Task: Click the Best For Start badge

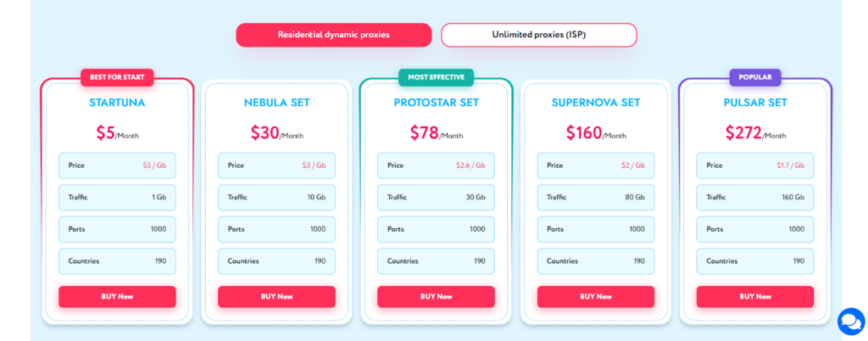Action: coord(117,77)
